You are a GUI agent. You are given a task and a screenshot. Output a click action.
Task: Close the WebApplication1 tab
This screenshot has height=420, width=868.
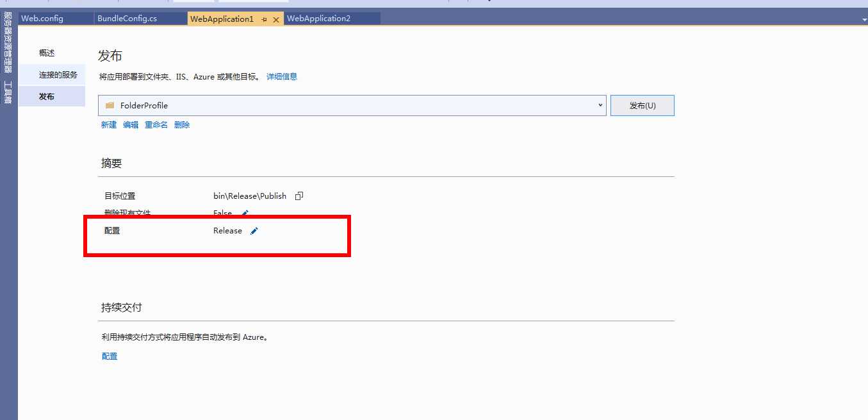(276, 19)
